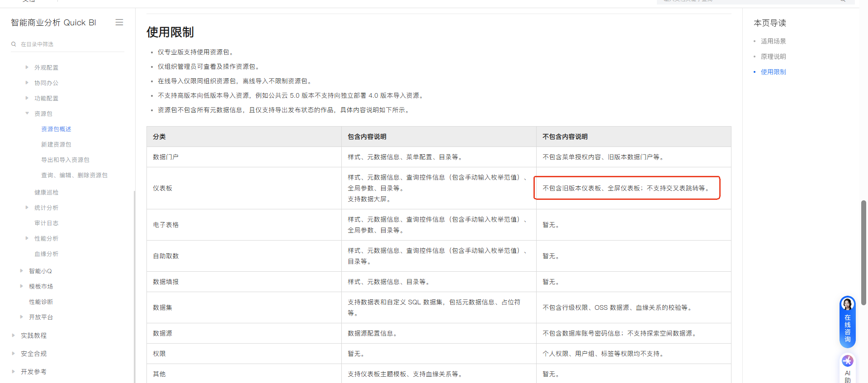The image size is (868, 383).
Task: Click the page vertical scrollbar thumb
Action: (x=863, y=252)
